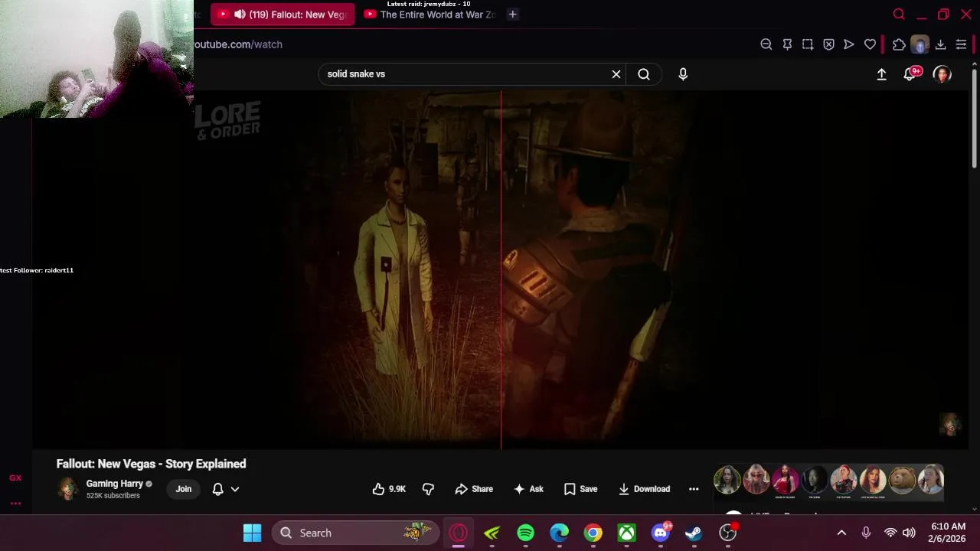The image size is (980, 551).
Task: Click the Fallout video player area
Action: click(x=501, y=269)
